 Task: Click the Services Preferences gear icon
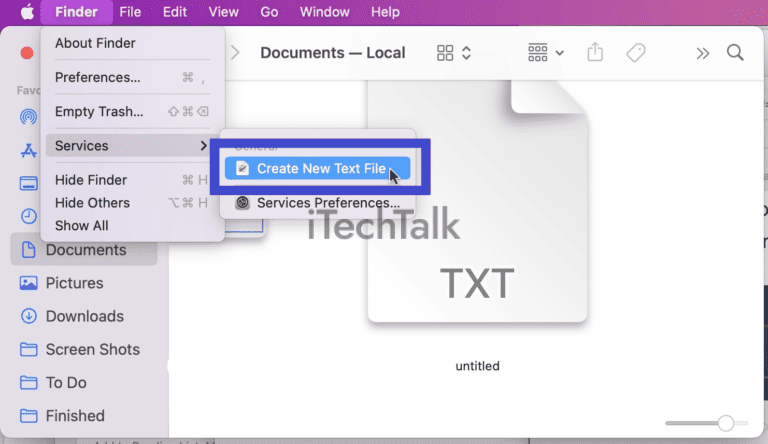click(x=242, y=202)
